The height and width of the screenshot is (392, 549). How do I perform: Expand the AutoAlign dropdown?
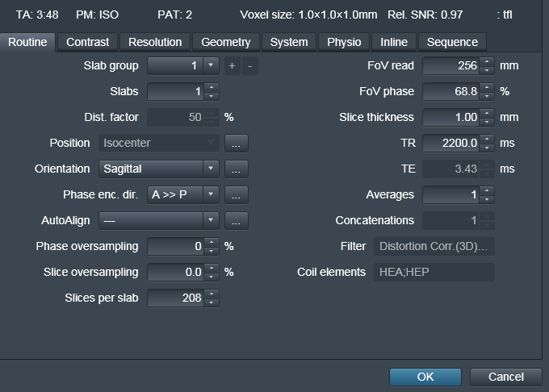[211, 221]
